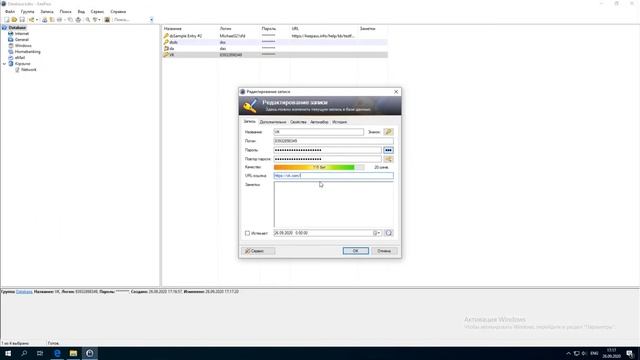Click the Add Entry key toolbar icon
Image resolution: width=640 pixels, height=360 pixels.
31,20
